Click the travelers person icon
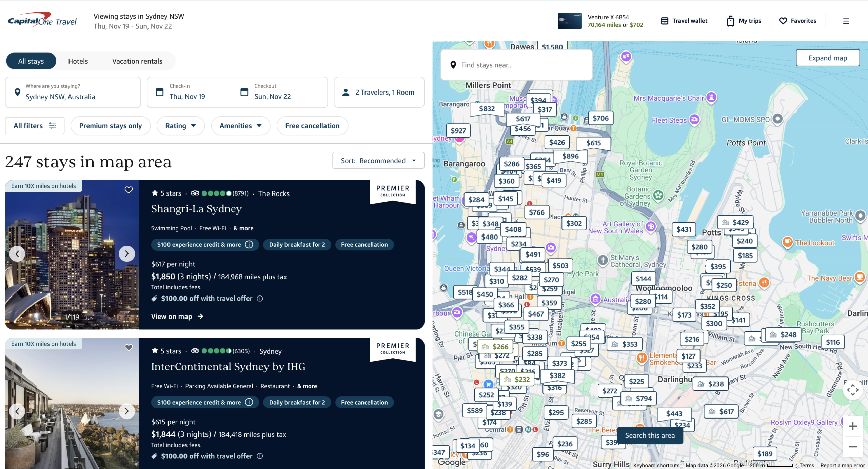The image size is (868, 469). pos(346,92)
